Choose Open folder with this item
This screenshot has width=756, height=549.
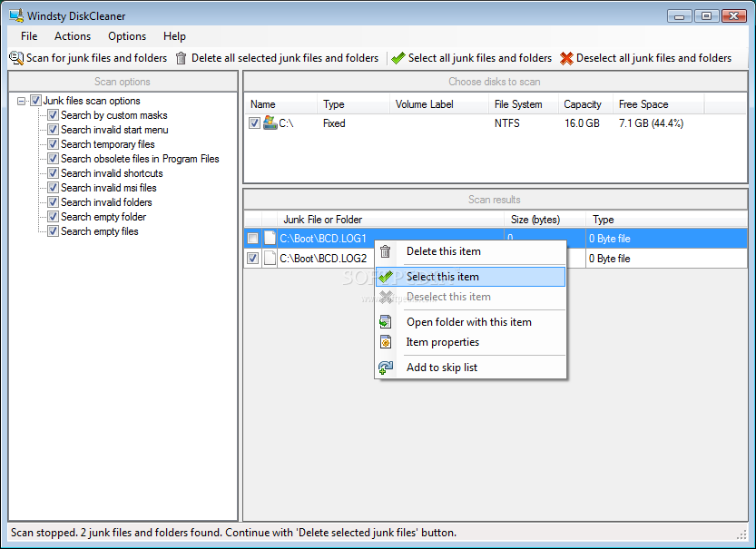[x=470, y=322]
